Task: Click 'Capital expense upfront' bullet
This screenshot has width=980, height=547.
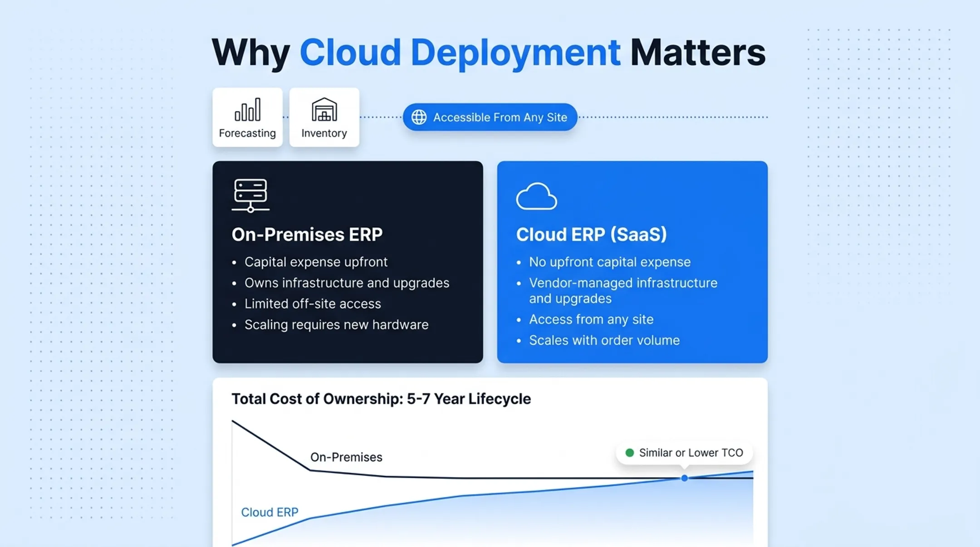Action: (x=316, y=262)
